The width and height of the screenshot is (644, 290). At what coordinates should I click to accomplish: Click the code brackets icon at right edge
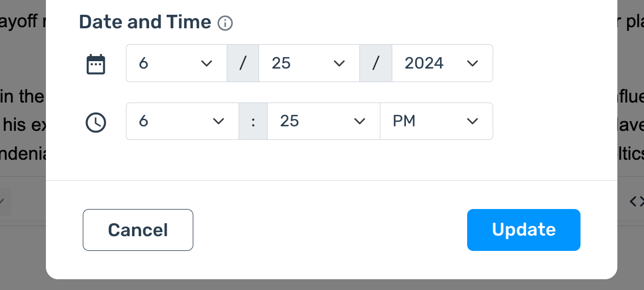(x=637, y=201)
